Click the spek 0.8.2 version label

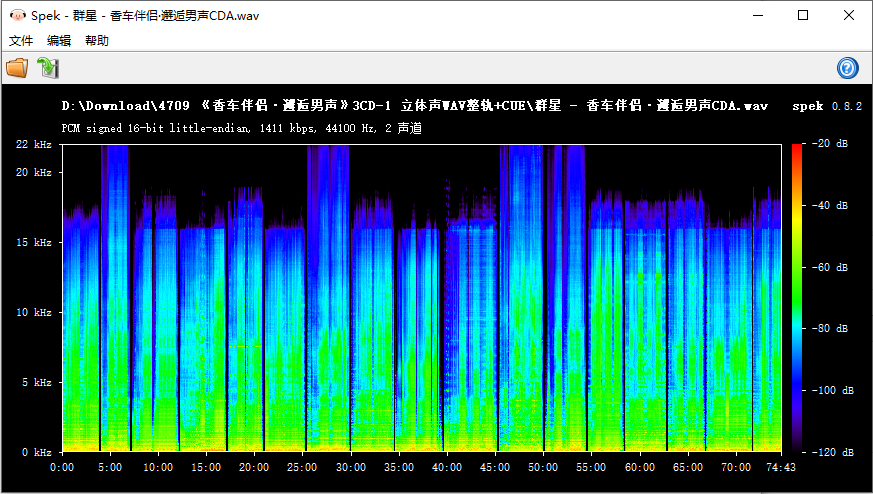pos(827,106)
